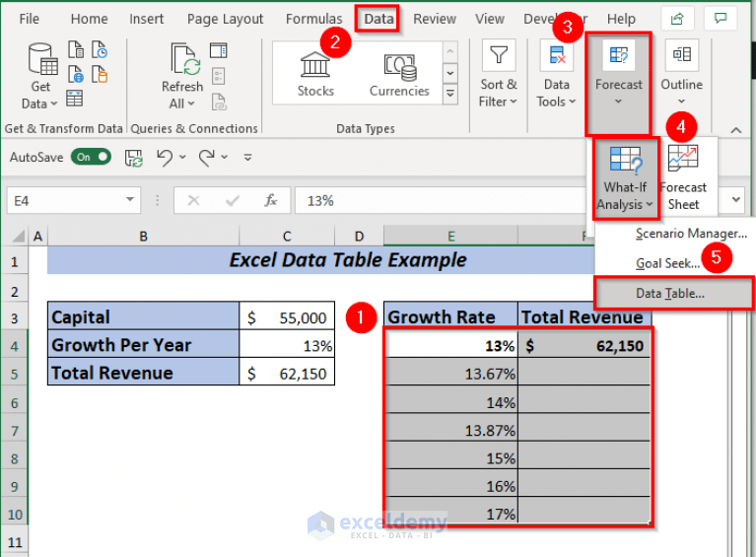Click the Queries & Connections pane icon

coord(219,50)
